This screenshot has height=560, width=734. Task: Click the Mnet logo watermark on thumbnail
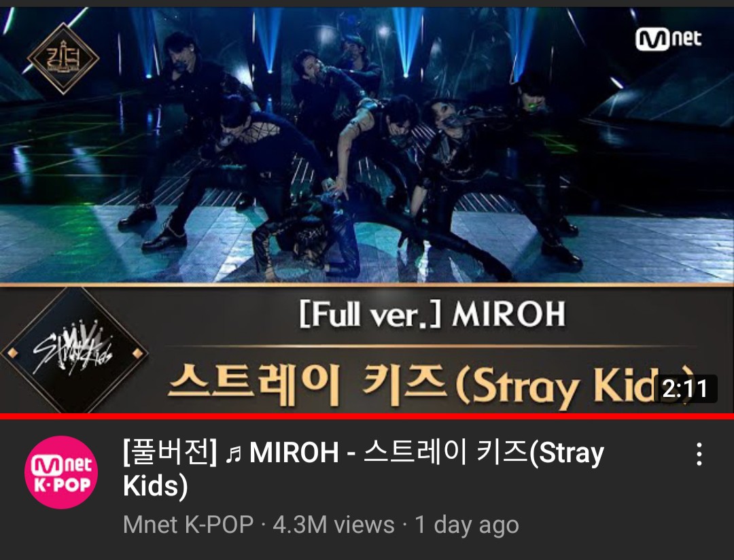click(669, 39)
